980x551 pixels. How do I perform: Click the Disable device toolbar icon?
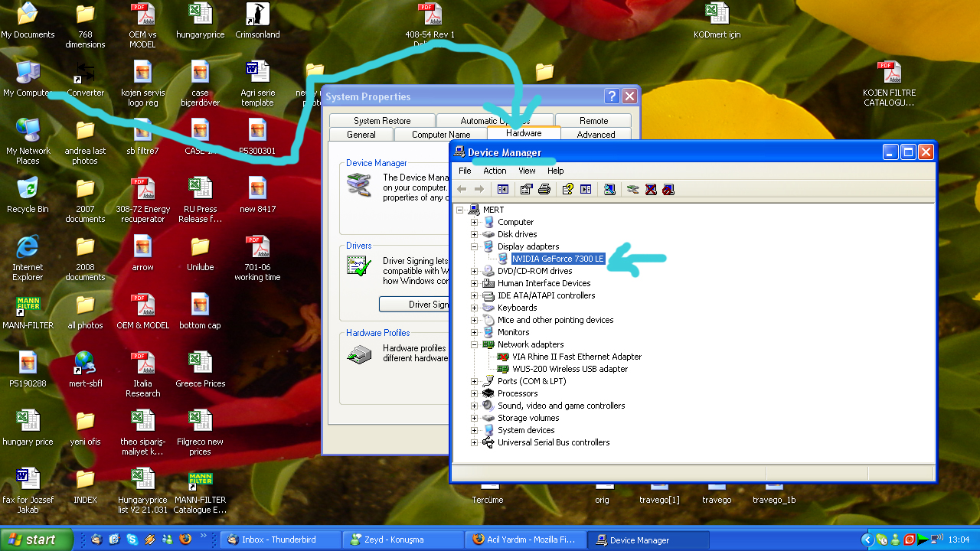pos(668,189)
